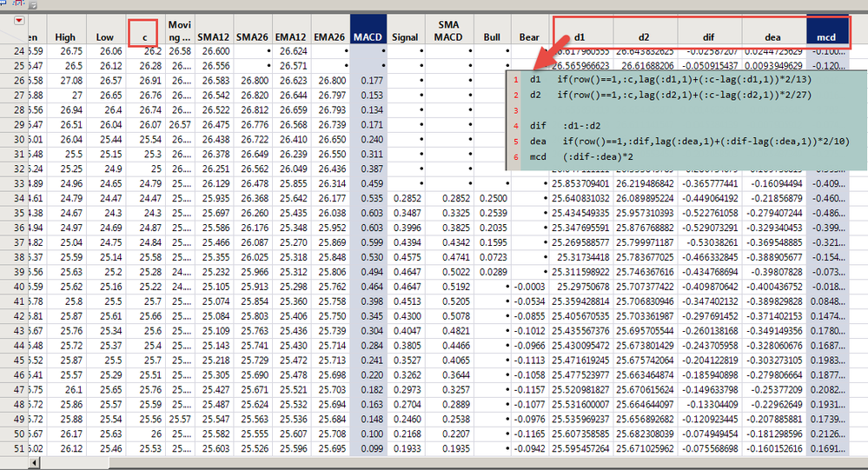Select the SMA12 column header

(213, 37)
